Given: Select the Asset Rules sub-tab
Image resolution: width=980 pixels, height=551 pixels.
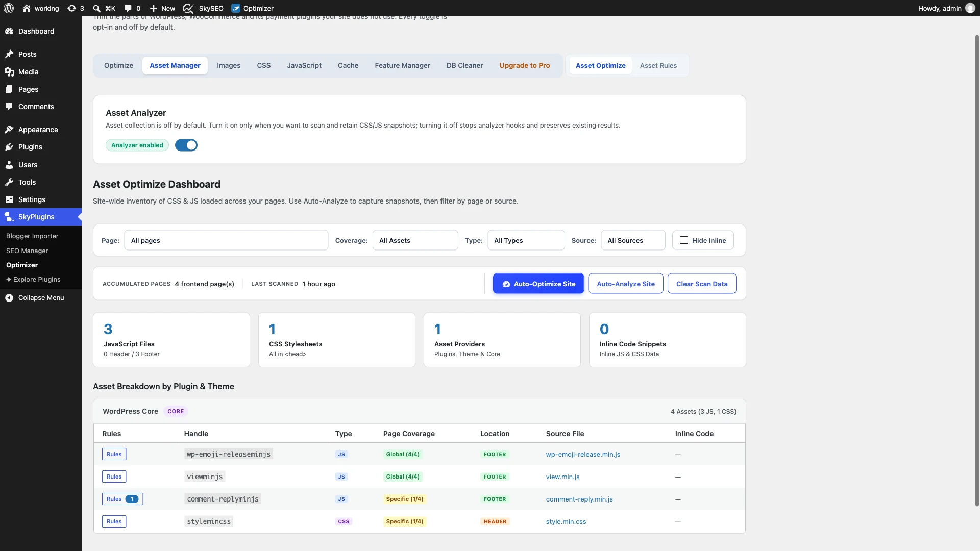Looking at the screenshot, I should 658,65.
